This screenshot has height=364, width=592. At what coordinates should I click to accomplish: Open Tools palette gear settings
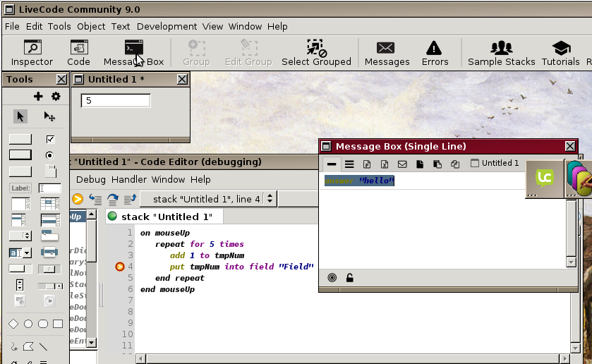[x=56, y=97]
